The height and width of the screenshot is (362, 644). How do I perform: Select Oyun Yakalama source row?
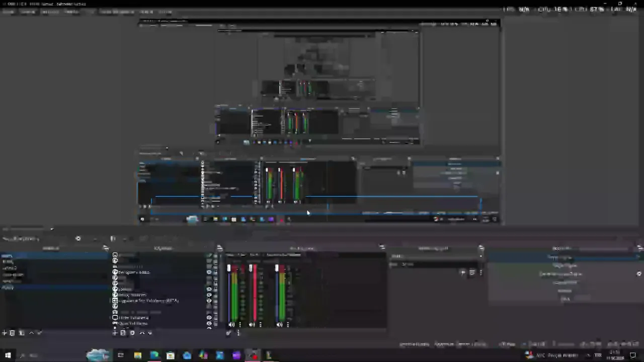coord(161,324)
